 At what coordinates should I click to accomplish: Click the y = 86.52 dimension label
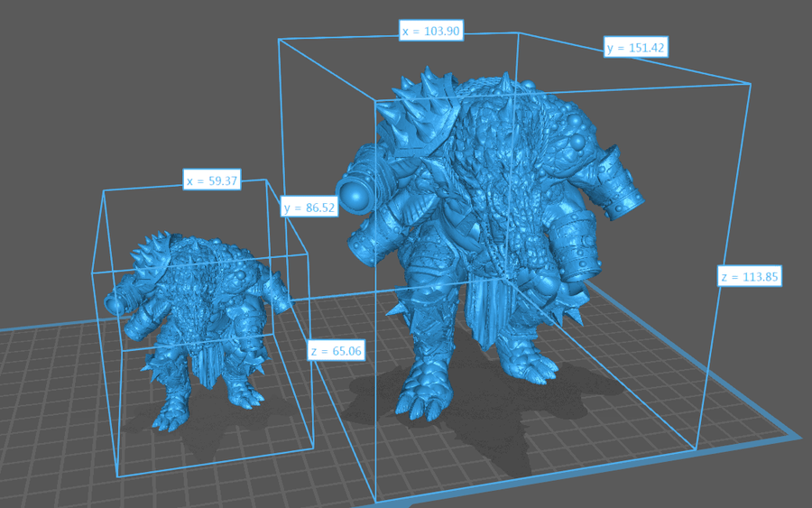[309, 208]
